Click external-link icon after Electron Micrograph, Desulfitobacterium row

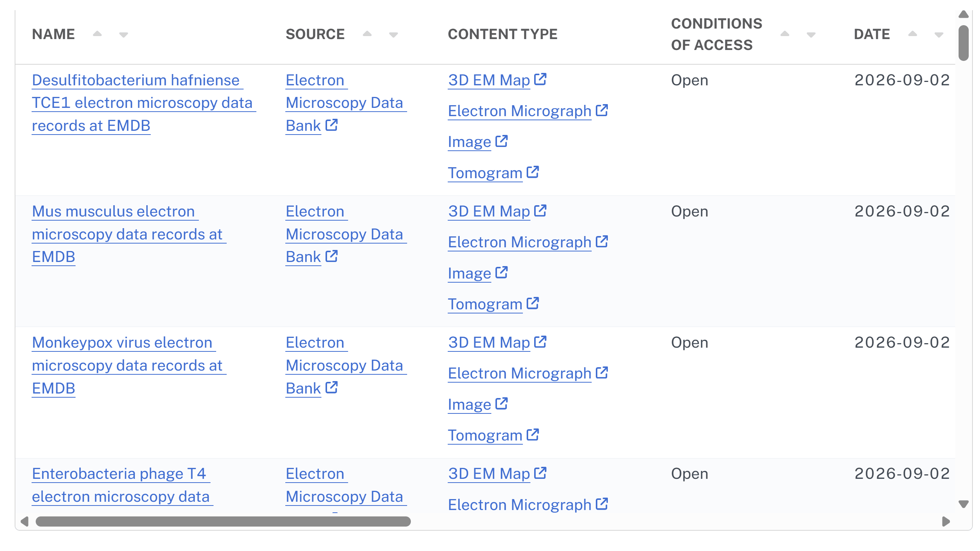tap(602, 110)
